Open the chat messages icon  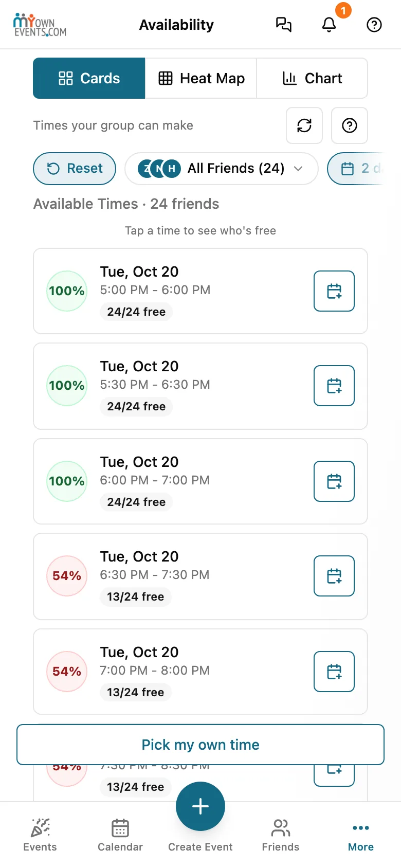(x=284, y=25)
